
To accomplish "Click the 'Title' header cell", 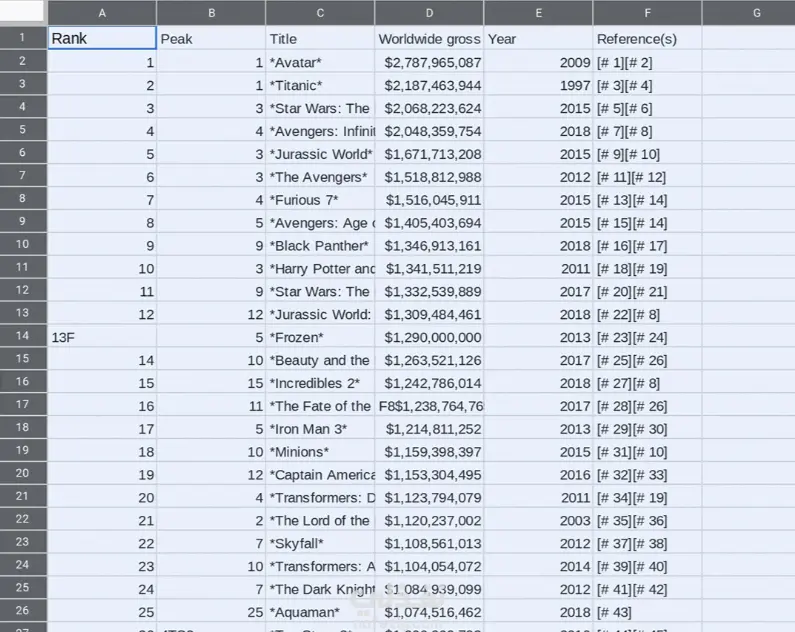I will pyautogui.click(x=320, y=39).
